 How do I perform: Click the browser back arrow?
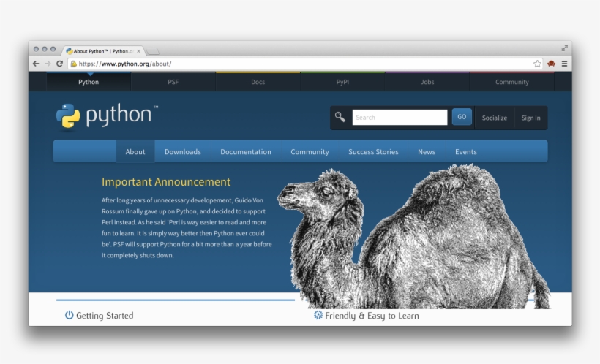click(36, 64)
